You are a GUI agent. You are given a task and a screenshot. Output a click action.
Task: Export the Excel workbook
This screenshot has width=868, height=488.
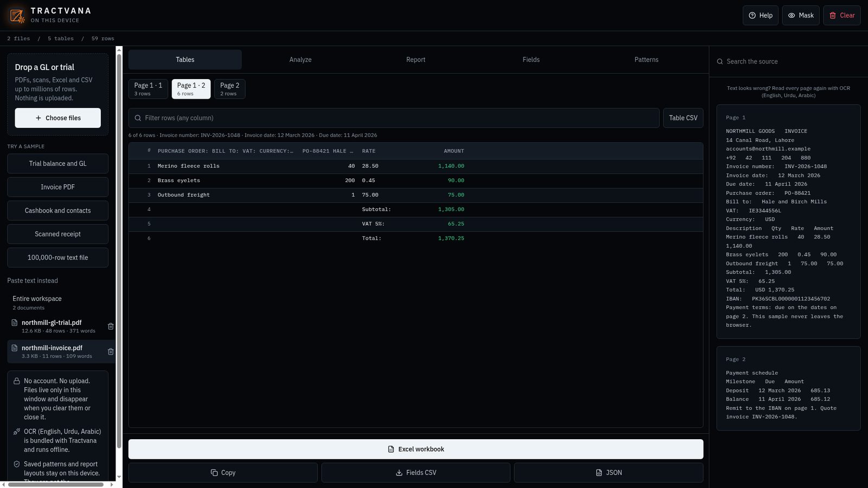416,449
